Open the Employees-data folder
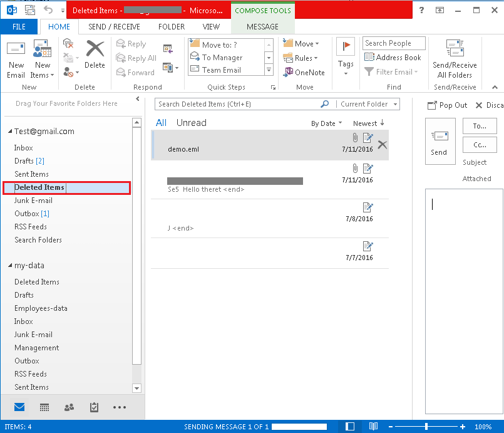This screenshot has height=433, width=504. 41,308
